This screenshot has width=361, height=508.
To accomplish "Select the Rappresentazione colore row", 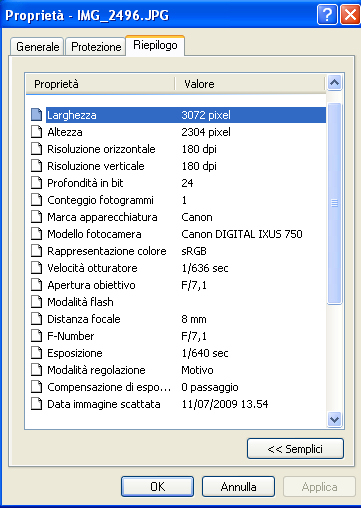I will click(x=178, y=251).
